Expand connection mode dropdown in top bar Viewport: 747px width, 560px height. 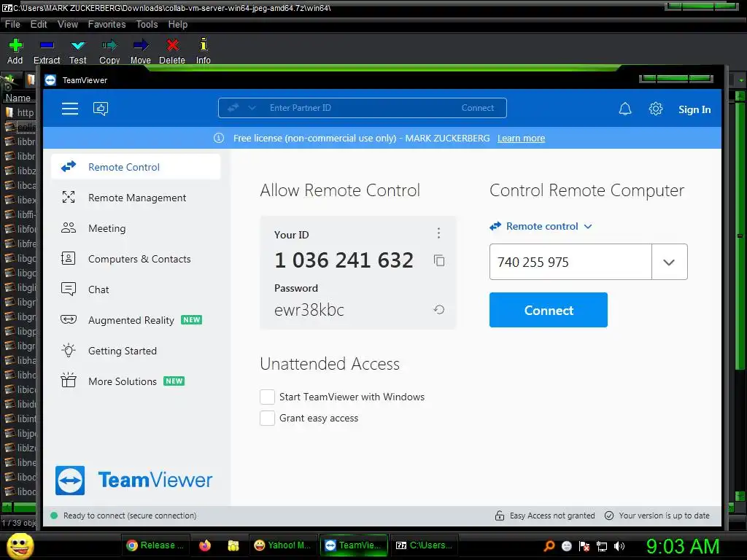click(252, 108)
